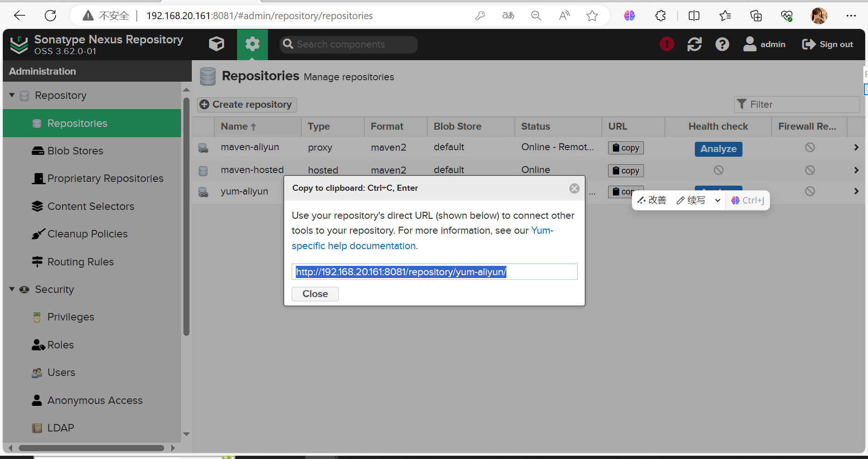Open the browser extensions puzzle icon
The image size is (868, 459).
(661, 16)
